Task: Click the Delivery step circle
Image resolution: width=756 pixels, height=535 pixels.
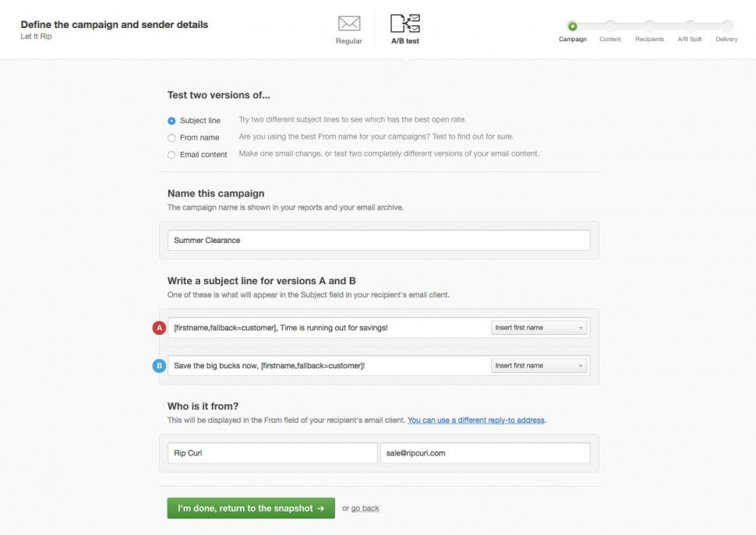Action: [726, 26]
